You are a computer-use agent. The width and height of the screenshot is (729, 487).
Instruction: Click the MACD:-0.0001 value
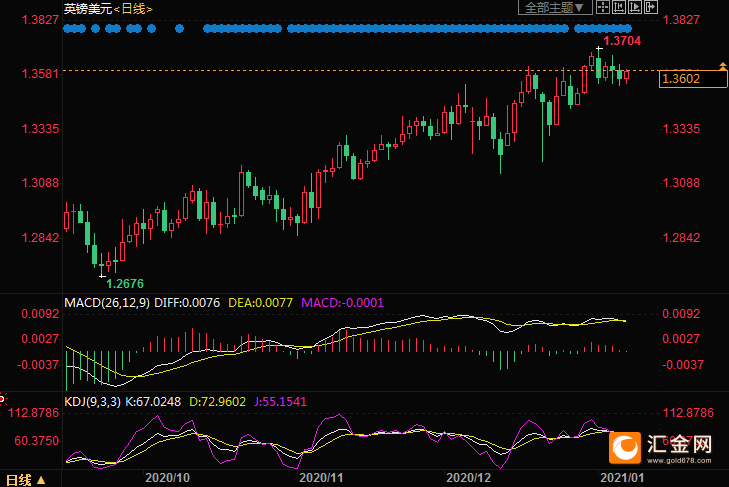[343, 303]
